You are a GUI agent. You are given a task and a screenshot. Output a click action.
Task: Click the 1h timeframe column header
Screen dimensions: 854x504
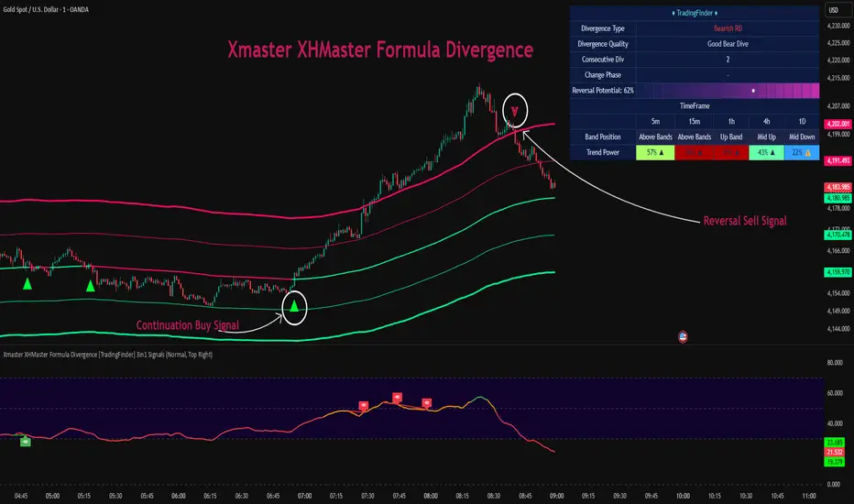(x=731, y=122)
